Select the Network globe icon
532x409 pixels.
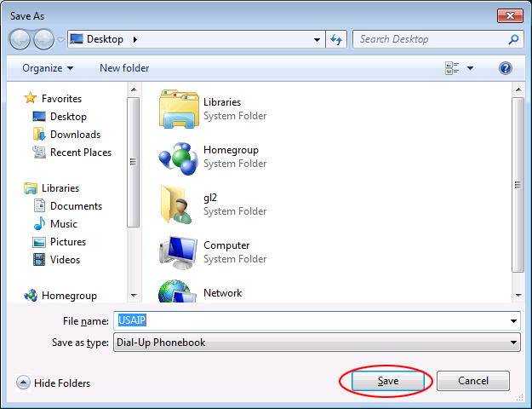click(x=177, y=291)
